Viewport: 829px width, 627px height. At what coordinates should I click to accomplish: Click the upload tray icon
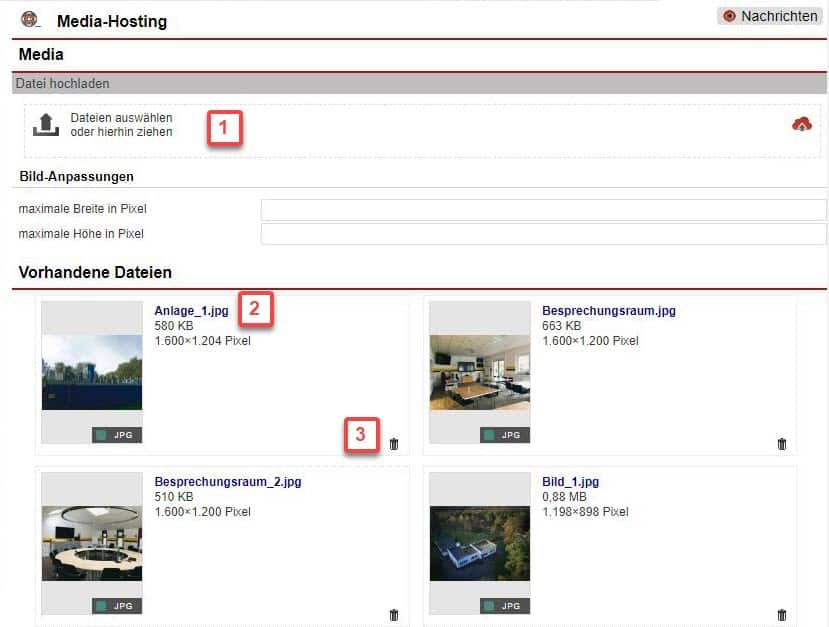pyautogui.click(x=46, y=125)
